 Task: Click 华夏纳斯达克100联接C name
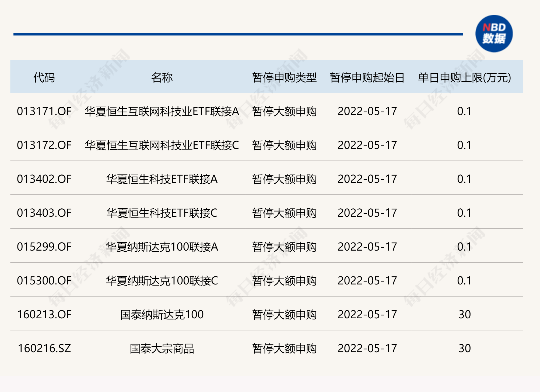point(162,281)
